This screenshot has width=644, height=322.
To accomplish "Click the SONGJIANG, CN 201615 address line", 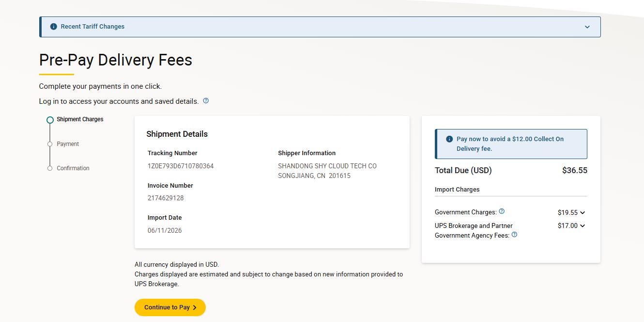I will (314, 176).
